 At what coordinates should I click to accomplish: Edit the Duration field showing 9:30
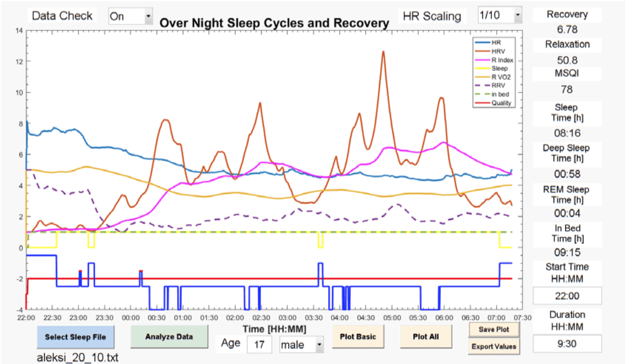[567, 344]
